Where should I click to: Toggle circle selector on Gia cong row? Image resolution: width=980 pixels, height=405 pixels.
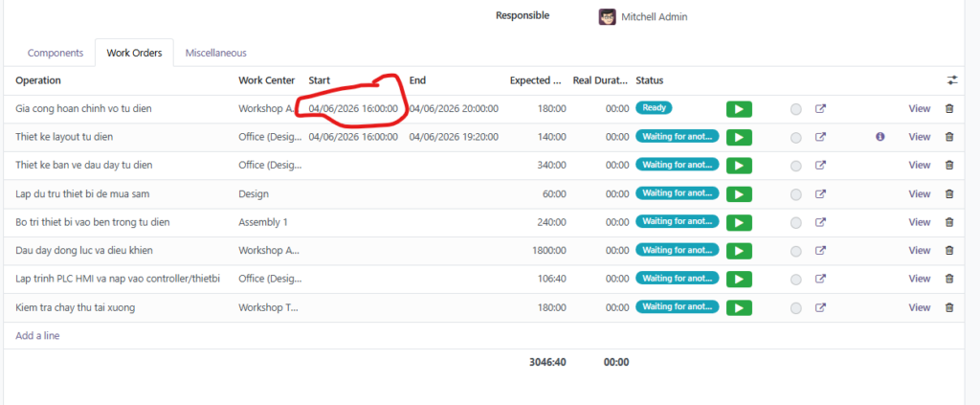[795, 109]
